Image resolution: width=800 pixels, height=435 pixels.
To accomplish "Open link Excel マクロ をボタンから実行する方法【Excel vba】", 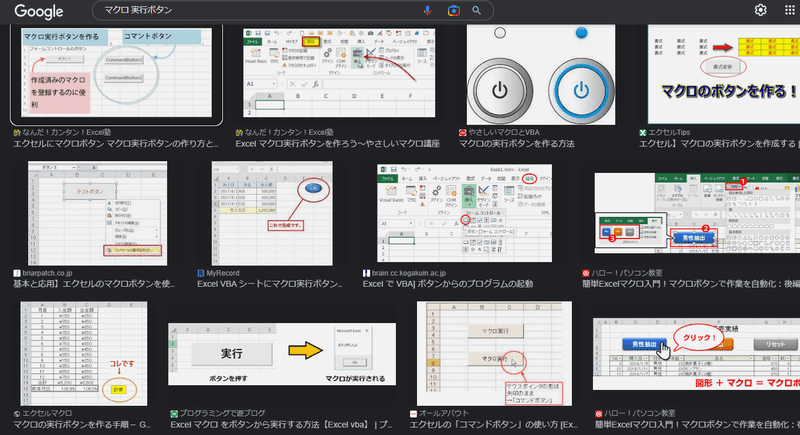I will [x=282, y=424].
